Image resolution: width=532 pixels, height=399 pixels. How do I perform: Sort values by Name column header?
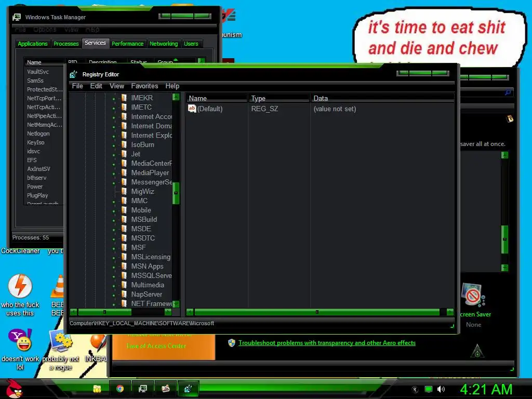click(x=217, y=98)
